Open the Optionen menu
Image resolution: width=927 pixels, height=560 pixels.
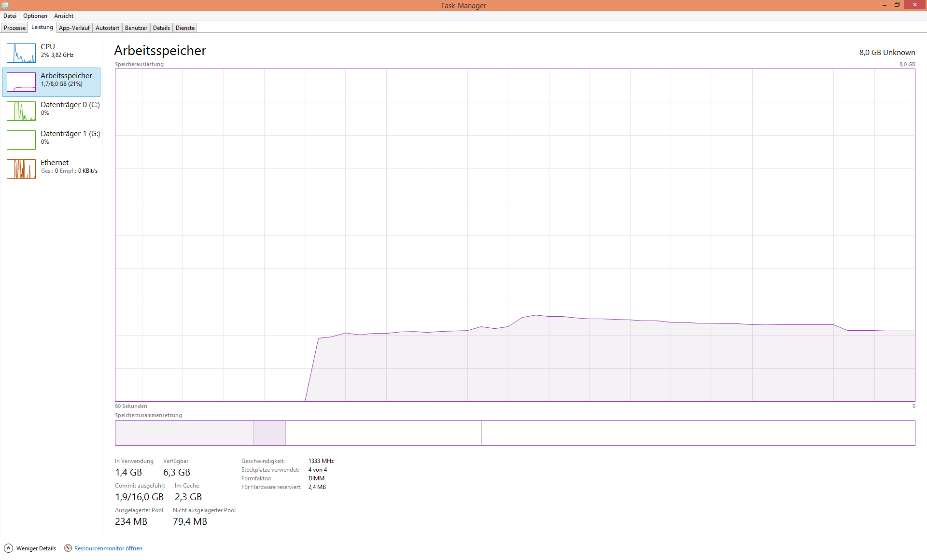click(x=35, y=16)
